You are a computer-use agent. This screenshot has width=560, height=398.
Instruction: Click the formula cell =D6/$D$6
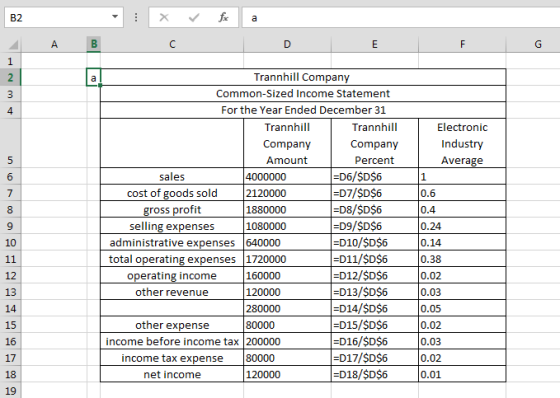tap(375, 176)
